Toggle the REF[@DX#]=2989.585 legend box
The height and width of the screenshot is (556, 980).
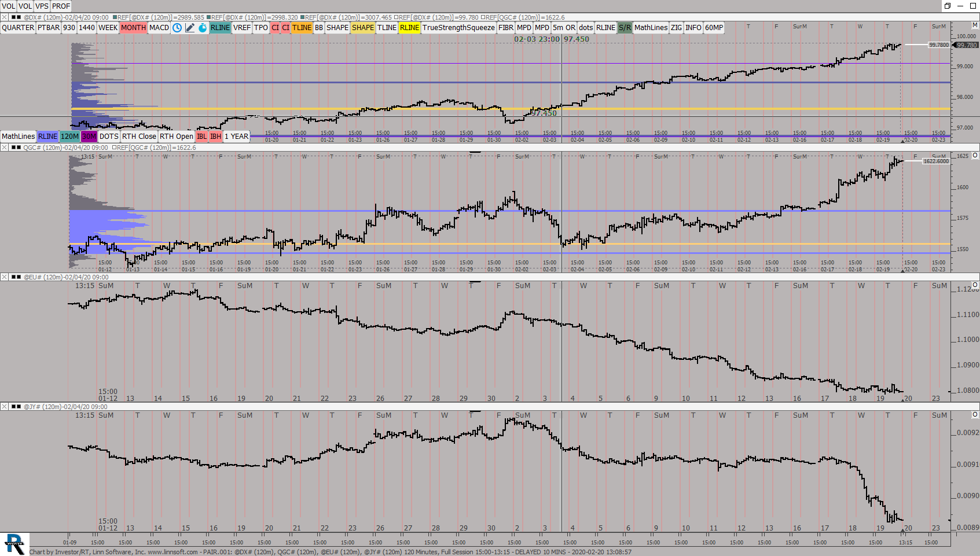pos(115,17)
